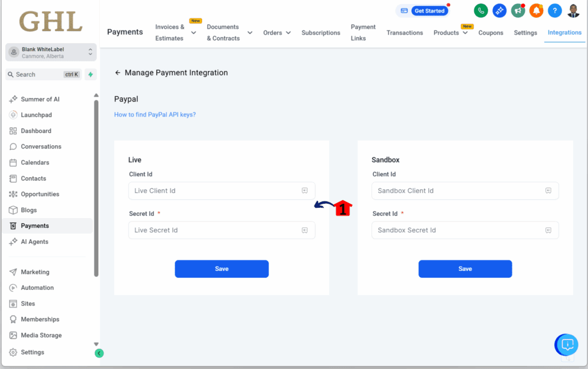Screen dimensions: 588x369
Task: Open Blogs from the sidebar
Action: [29, 210]
